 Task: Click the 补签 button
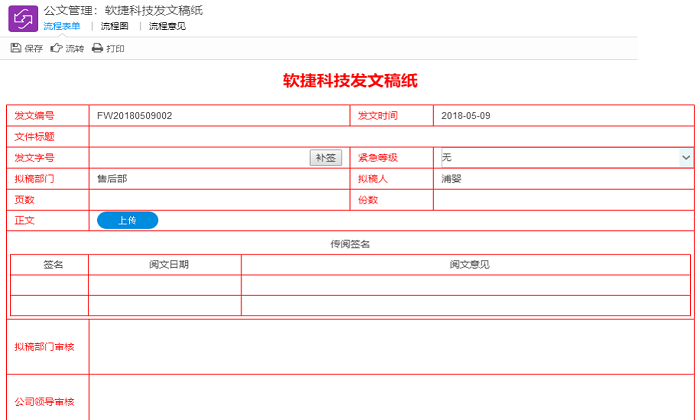click(x=326, y=158)
